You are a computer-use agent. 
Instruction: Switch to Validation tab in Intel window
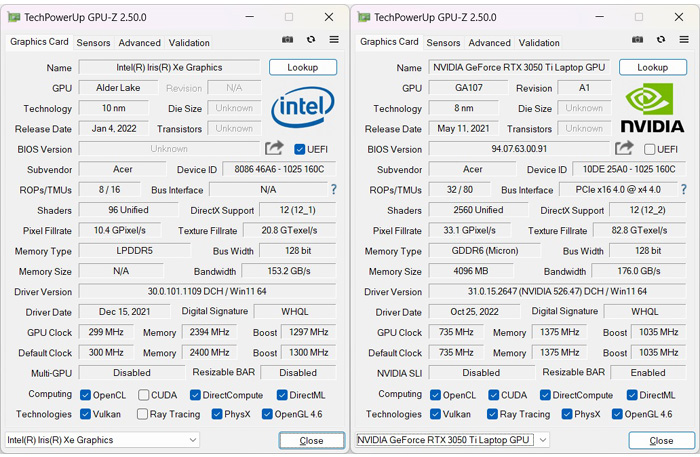pos(189,43)
